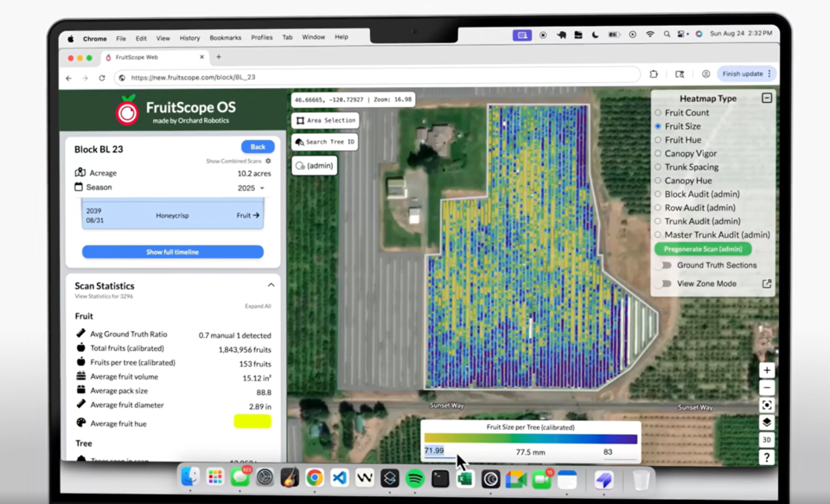Click the Pregenerate Scan (admin) button
This screenshot has height=504, width=830.
(x=703, y=249)
